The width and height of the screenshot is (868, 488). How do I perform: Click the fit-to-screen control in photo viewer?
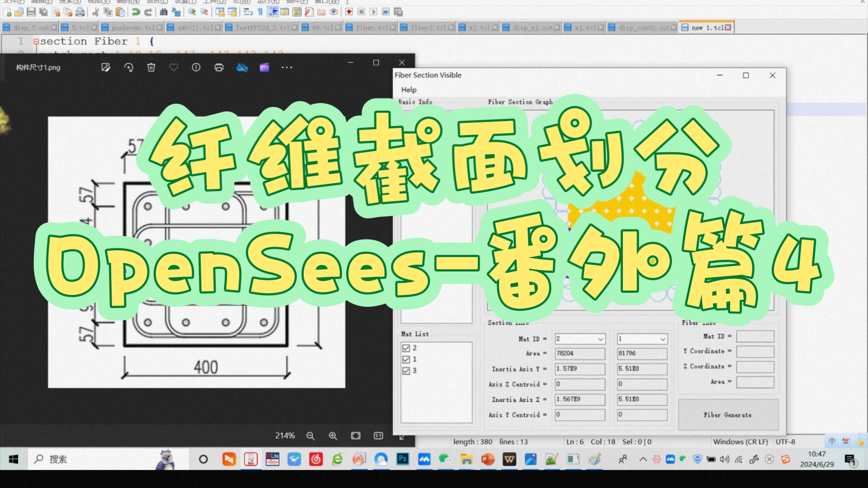click(355, 436)
